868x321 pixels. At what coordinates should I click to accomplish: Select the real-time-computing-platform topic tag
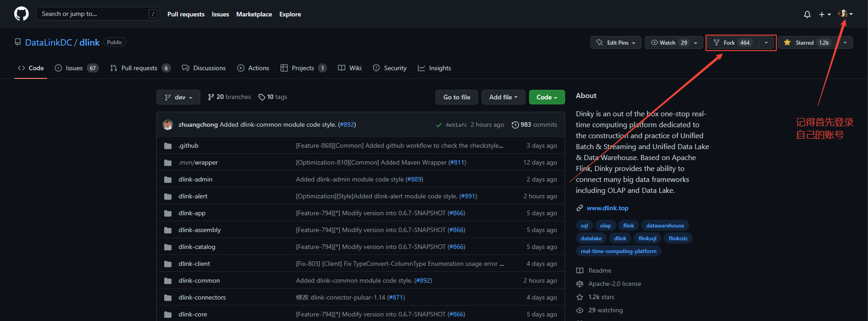[x=619, y=251]
